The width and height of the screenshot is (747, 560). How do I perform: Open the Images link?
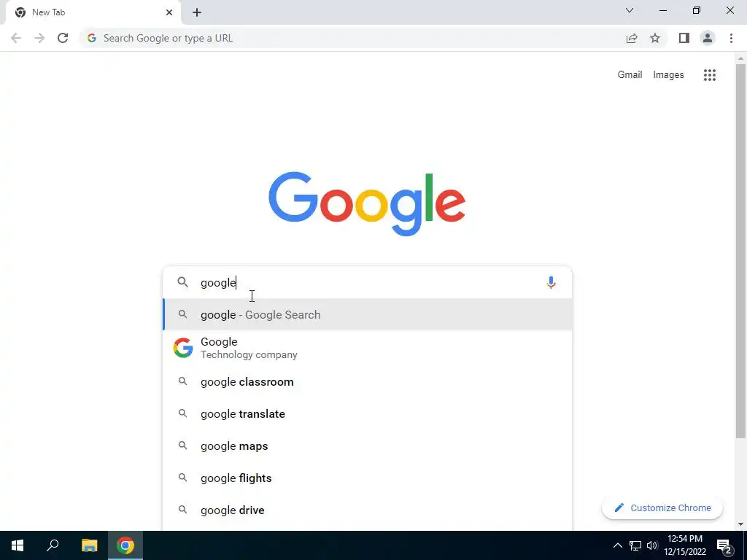click(x=668, y=75)
